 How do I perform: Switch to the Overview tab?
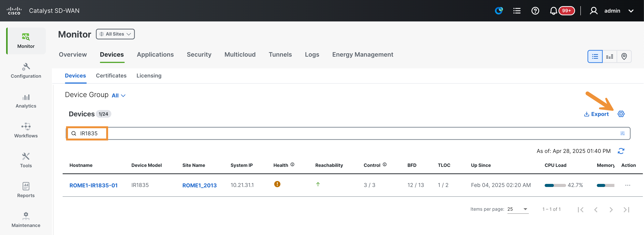73,55
